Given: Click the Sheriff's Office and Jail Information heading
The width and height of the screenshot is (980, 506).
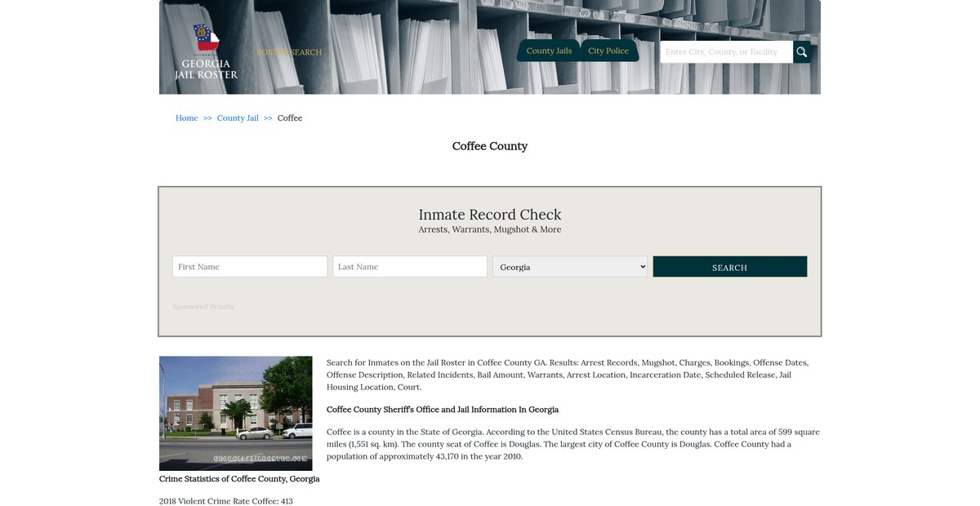Looking at the screenshot, I should coord(443,410).
